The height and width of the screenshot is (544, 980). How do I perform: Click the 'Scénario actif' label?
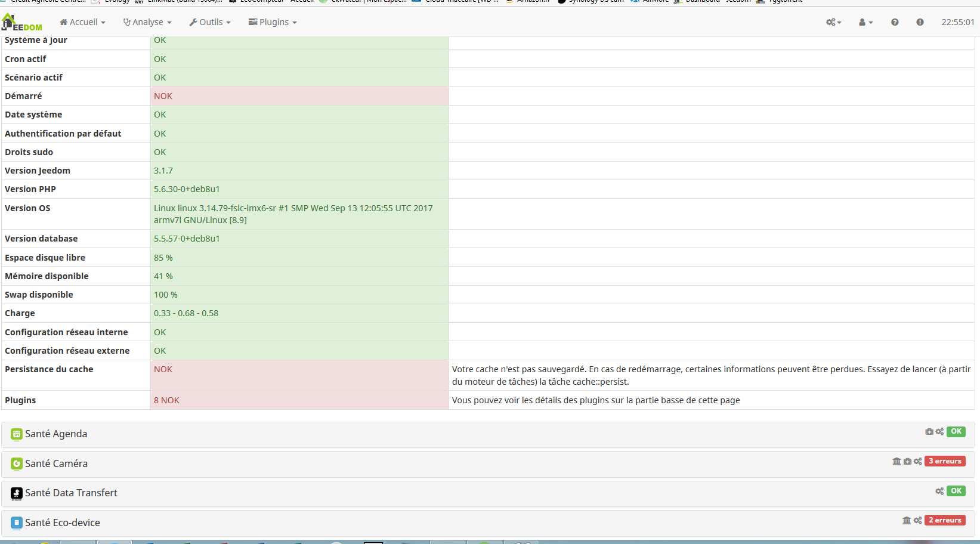tap(33, 78)
